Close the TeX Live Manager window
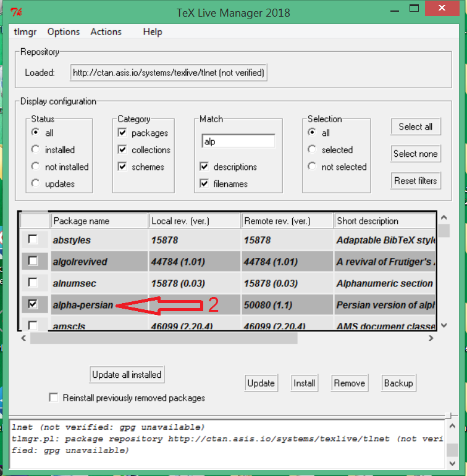The width and height of the screenshot is (467, 476). point(442,8)
